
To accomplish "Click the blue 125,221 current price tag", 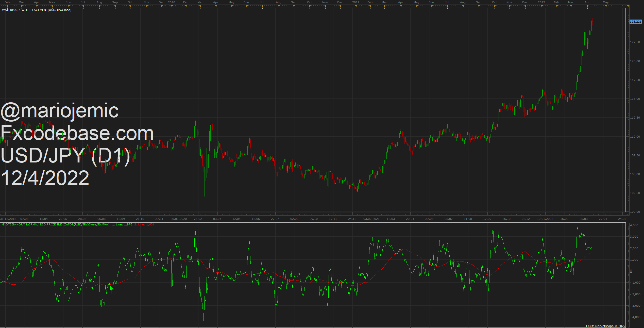I will pyautogui.click(x=636, y=22).
